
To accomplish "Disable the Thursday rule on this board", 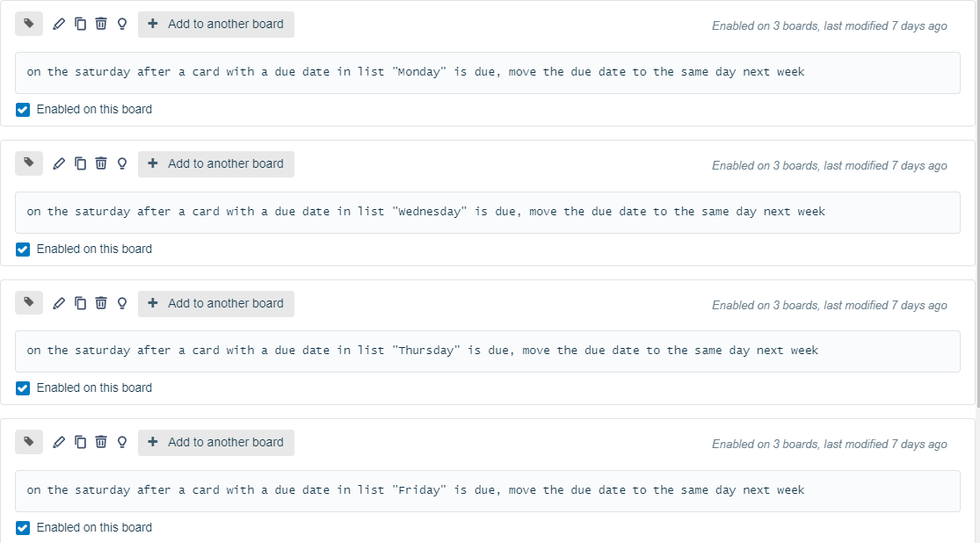I will point(23,388).
